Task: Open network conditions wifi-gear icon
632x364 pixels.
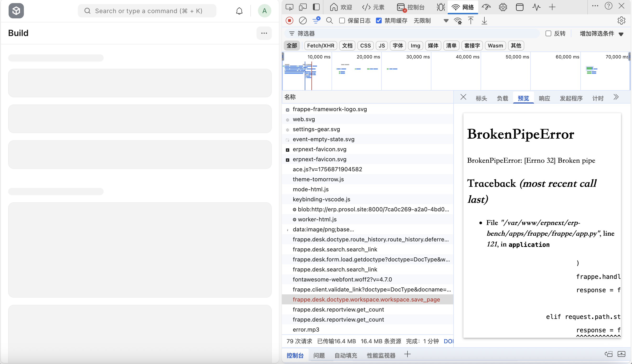Action: pyautogui.click(x=458, y=21)
